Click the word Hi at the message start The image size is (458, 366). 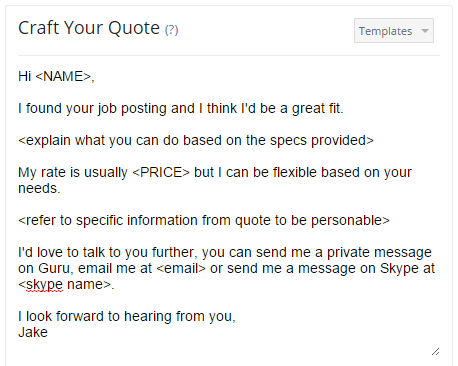click(25, 76)
